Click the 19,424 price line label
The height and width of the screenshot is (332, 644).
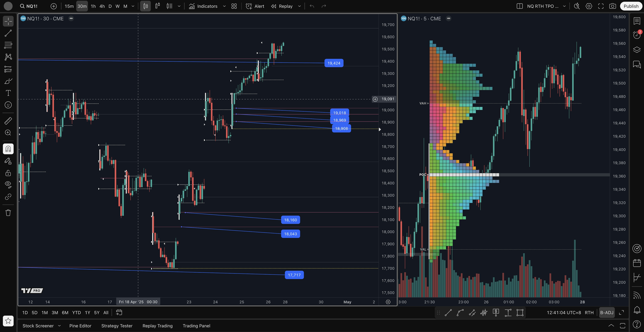[334, 63]
